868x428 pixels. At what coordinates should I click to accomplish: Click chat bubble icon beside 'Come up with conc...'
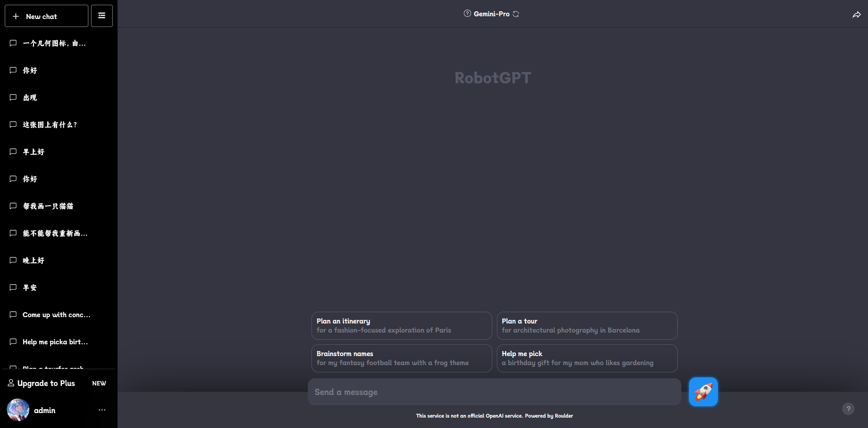(x=13, y=314)
